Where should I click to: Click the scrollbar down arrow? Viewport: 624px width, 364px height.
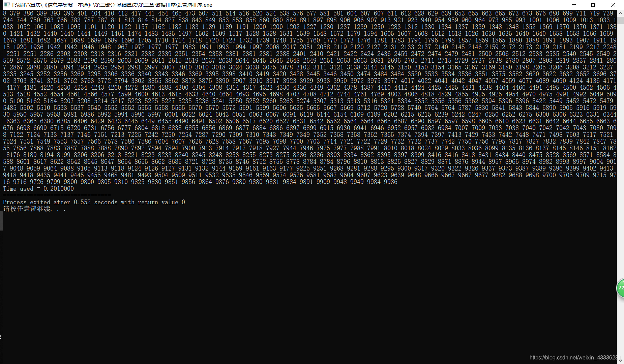[x=620, y=360]
